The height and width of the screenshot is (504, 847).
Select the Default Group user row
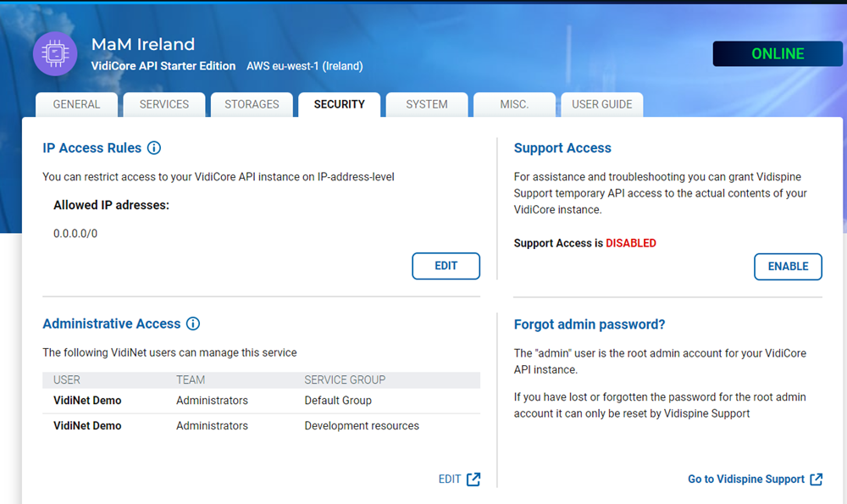[x=261, y=401]
